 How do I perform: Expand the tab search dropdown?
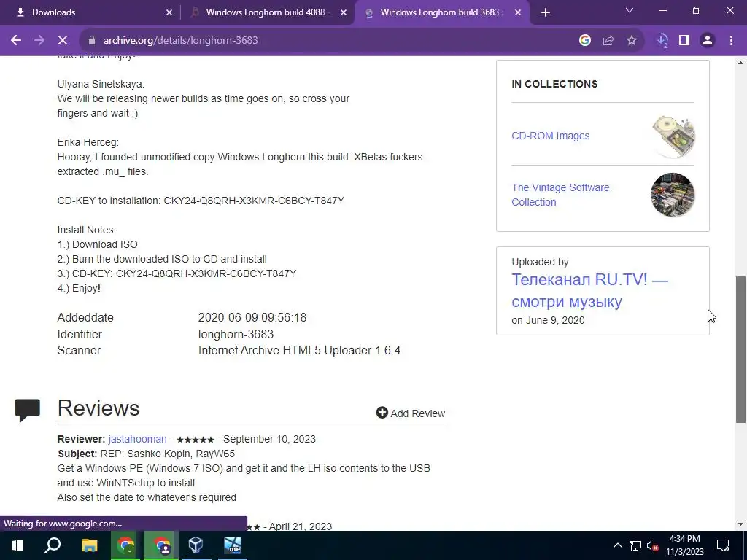tap(630, 10)
